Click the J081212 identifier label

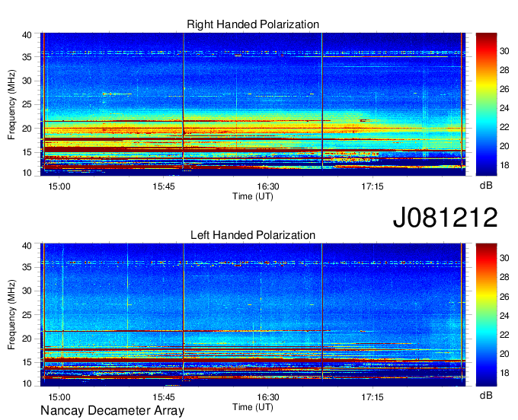tap(445, 218)
